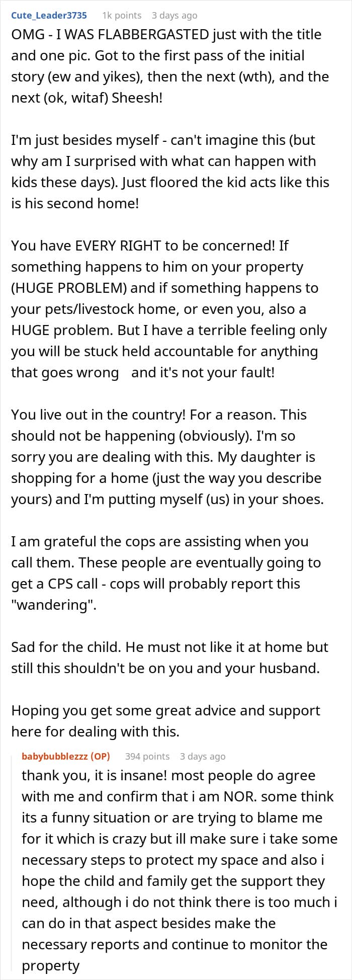This screenshot has width=352, height=980.
Task: Click the 1k points score label
Action: point(122,15)
